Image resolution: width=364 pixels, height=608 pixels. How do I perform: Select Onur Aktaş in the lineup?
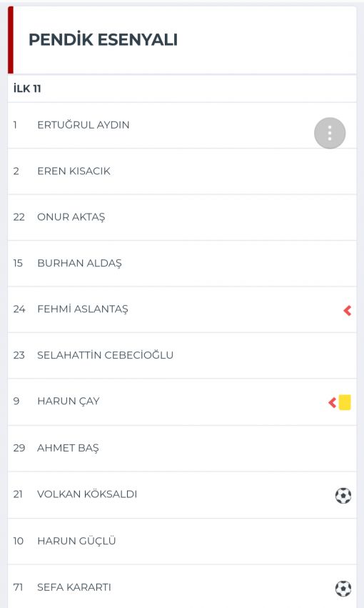[182, 217]
